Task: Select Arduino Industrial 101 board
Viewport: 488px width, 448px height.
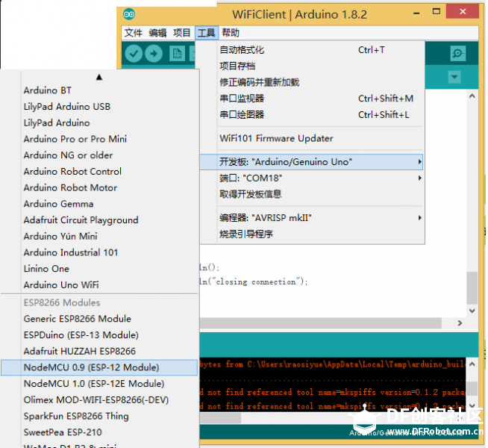Action: [x=99, y=252]
